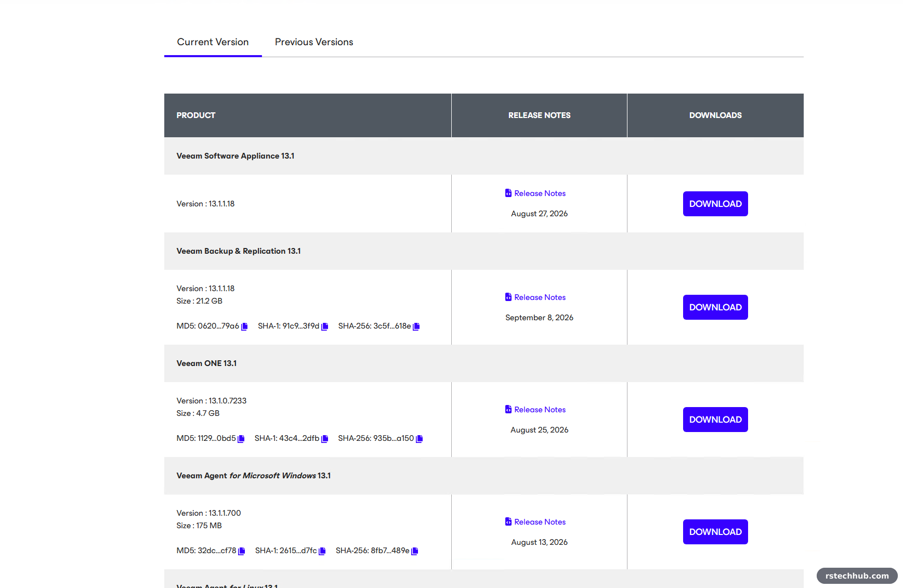Click the August 27, 2026 release date

tap(540, 214)
